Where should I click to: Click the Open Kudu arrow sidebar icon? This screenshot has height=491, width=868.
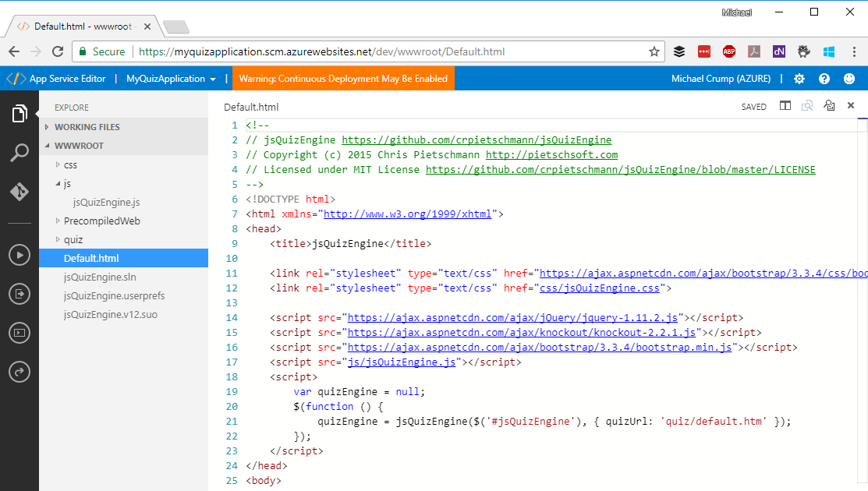click(19, 372)
